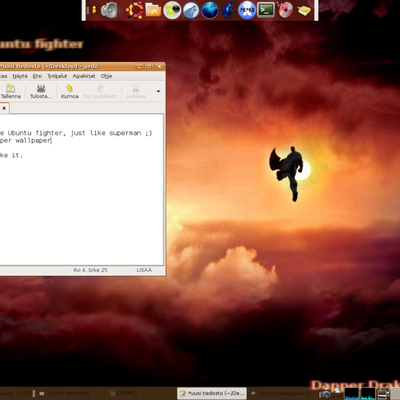Open the Ohje menu in gedit
400x400 pixels.
tap(106, 76)
